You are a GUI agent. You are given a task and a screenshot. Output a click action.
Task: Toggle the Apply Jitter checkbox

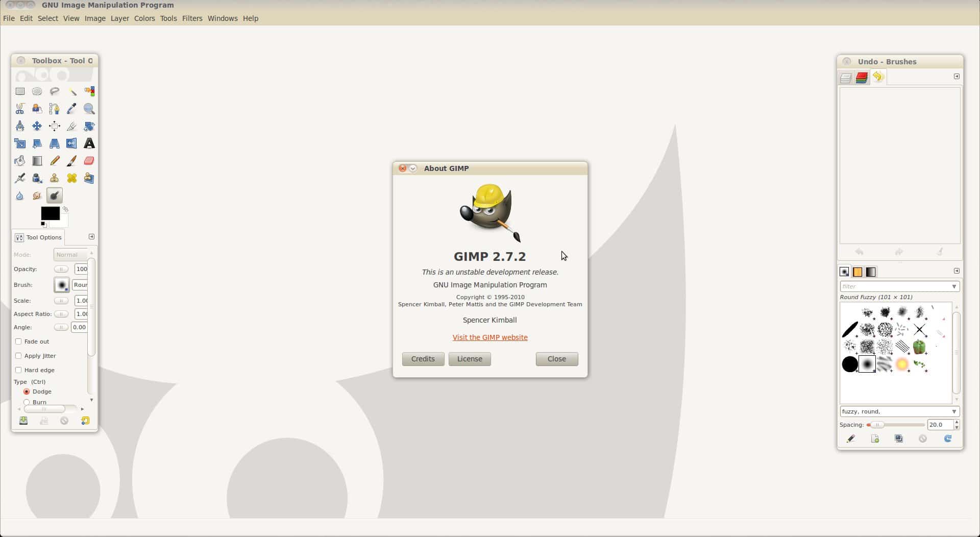pyautogui.click(x=18, y=356)
